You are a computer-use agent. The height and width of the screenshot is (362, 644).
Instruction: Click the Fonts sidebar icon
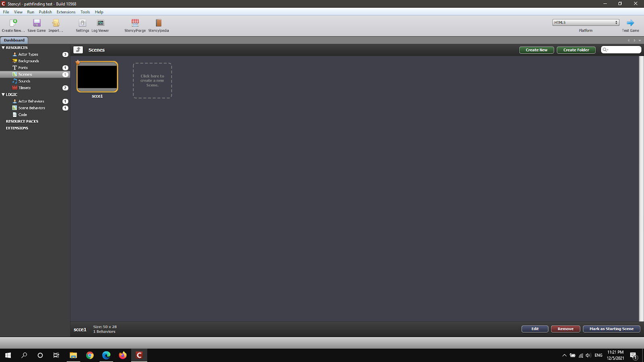pyautogui.click(x=15, y=68)
